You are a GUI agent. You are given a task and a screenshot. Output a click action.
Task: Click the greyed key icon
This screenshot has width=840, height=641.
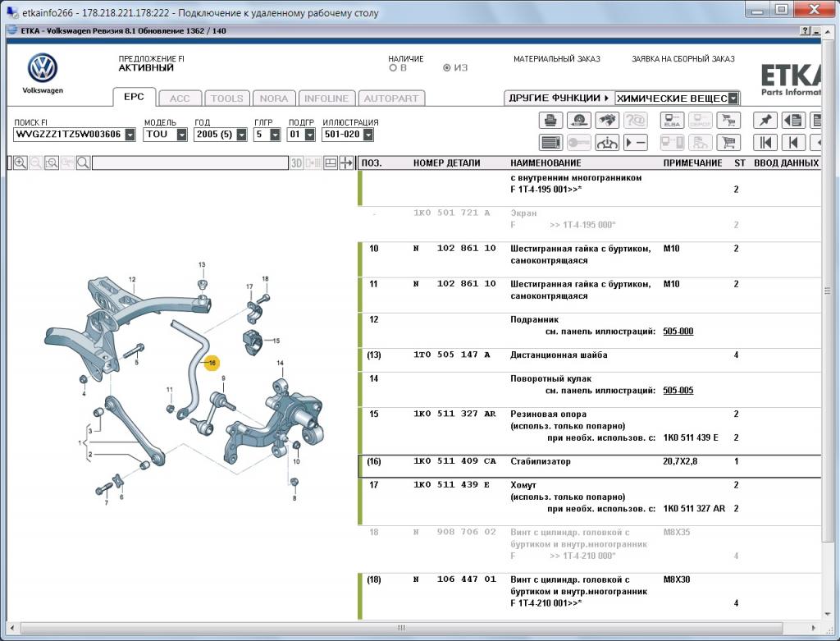tap(578, 143)
